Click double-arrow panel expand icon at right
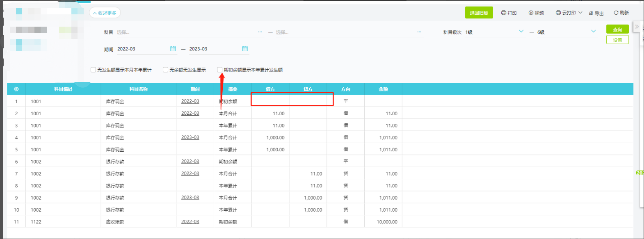Screen dimensions: 644x239 (637, 27)
